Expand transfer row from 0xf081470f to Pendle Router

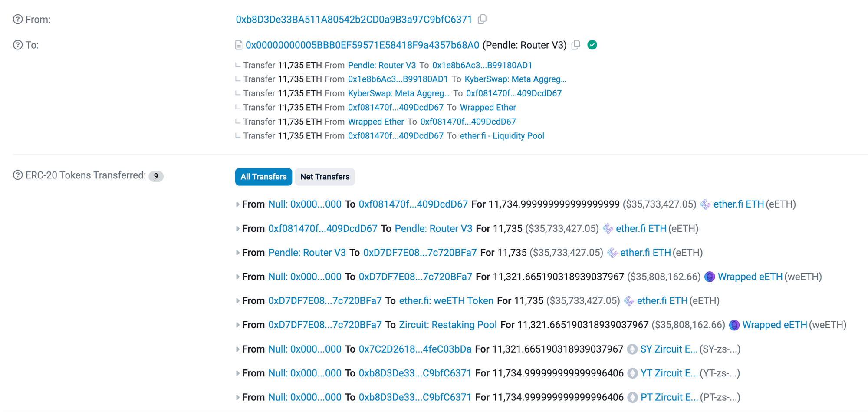237,229
